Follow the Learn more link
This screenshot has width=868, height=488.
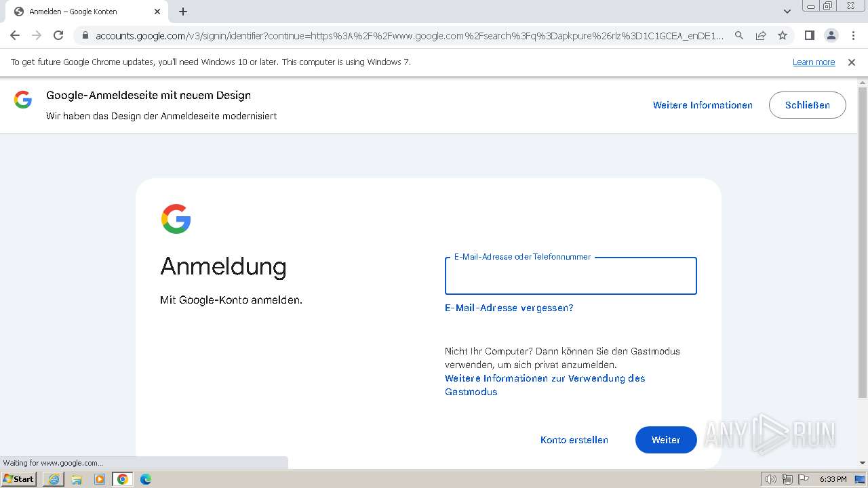click(814, 62)
